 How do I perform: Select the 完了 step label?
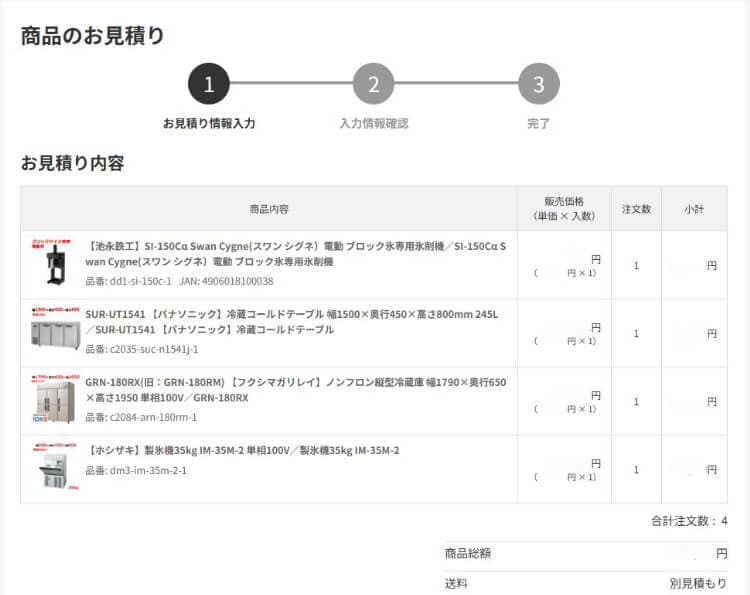(x=539, y=124)
